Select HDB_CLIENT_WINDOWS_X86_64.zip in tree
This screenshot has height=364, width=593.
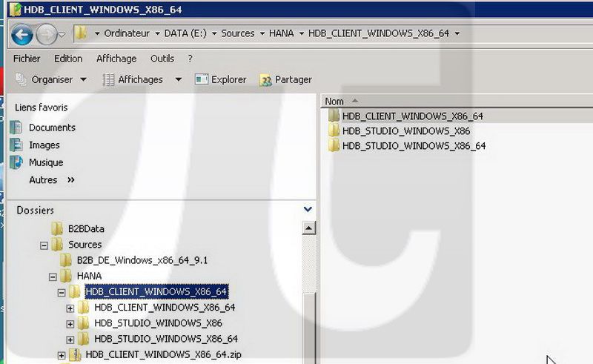(x=163, y=354)
